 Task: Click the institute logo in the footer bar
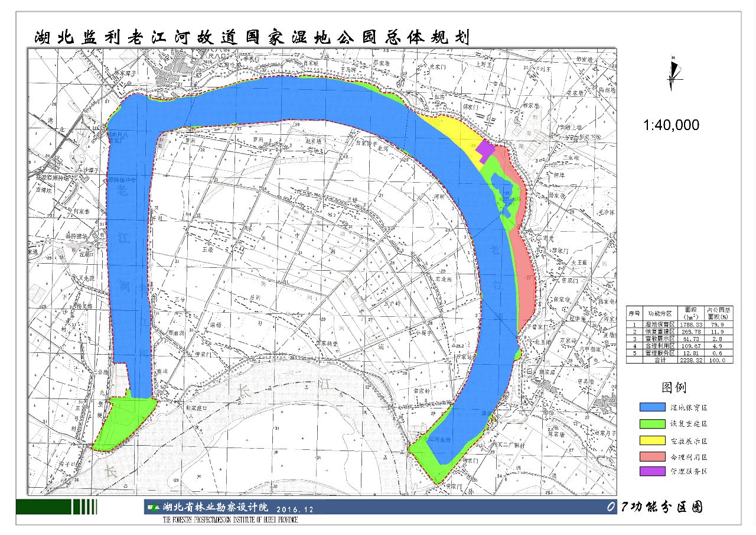[153, 507]
